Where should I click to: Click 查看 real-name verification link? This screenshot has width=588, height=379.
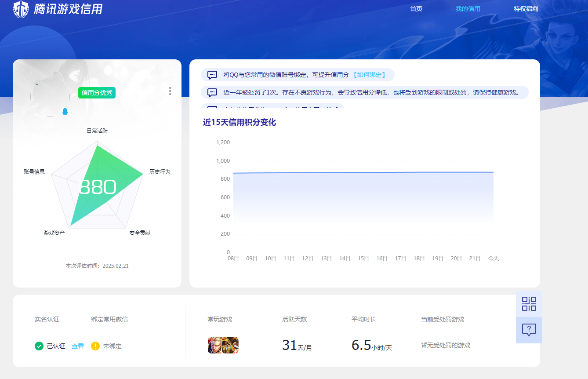click(78, 346)
